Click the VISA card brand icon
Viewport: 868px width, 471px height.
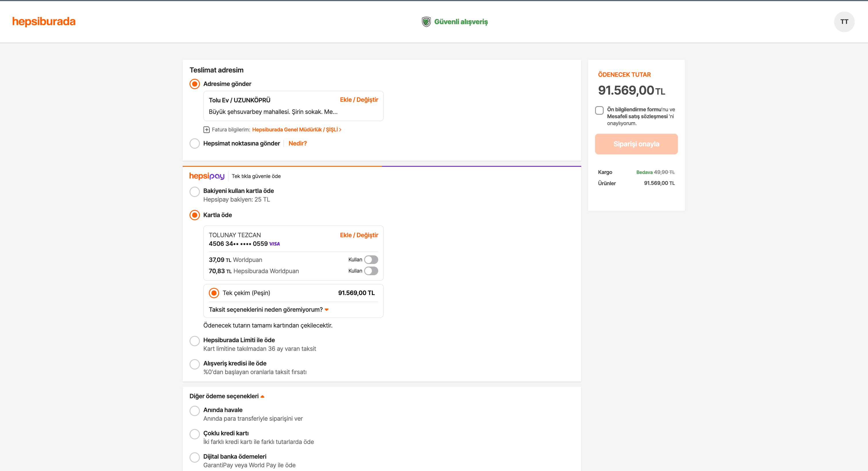(275, 244)
